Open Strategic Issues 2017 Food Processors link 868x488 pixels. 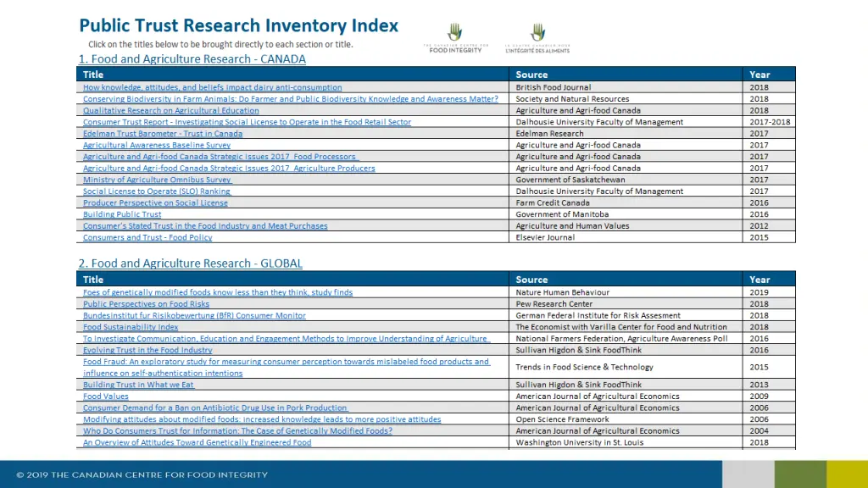(x=221, y=157)
